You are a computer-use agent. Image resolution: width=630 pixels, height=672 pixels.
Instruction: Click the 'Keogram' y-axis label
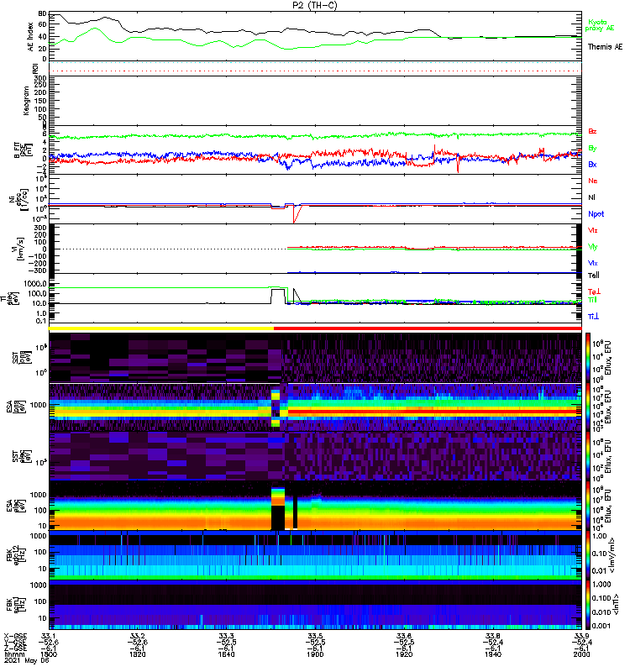tap(26, 100)
